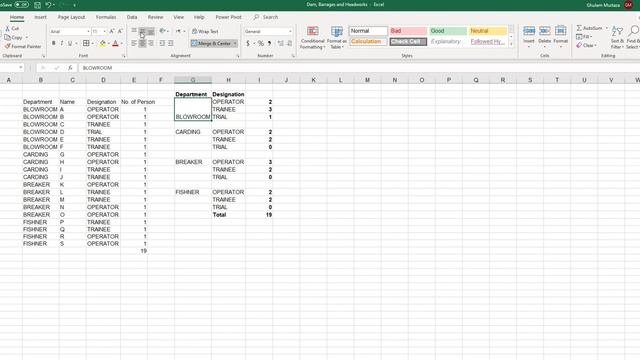Open the font name dropdown
Image resolution: width=640 pixels, height=360 pixels.
(88, 31)
